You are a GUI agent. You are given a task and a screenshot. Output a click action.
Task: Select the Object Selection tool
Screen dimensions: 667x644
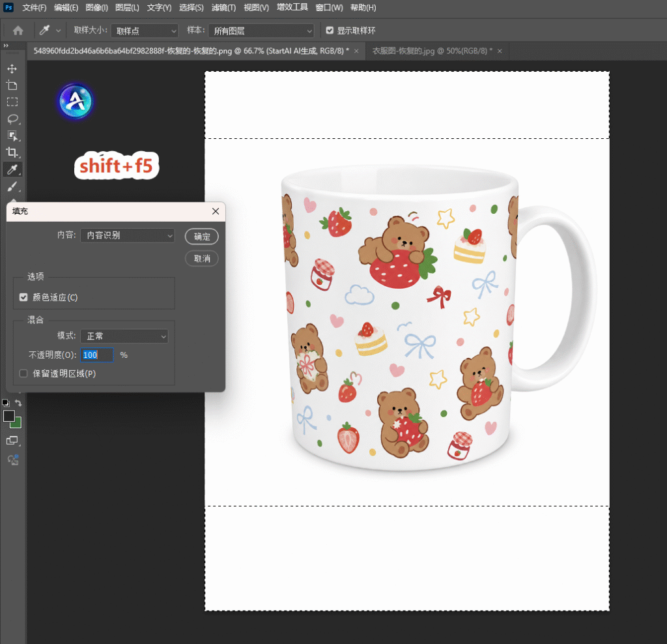tap(12, 136)
